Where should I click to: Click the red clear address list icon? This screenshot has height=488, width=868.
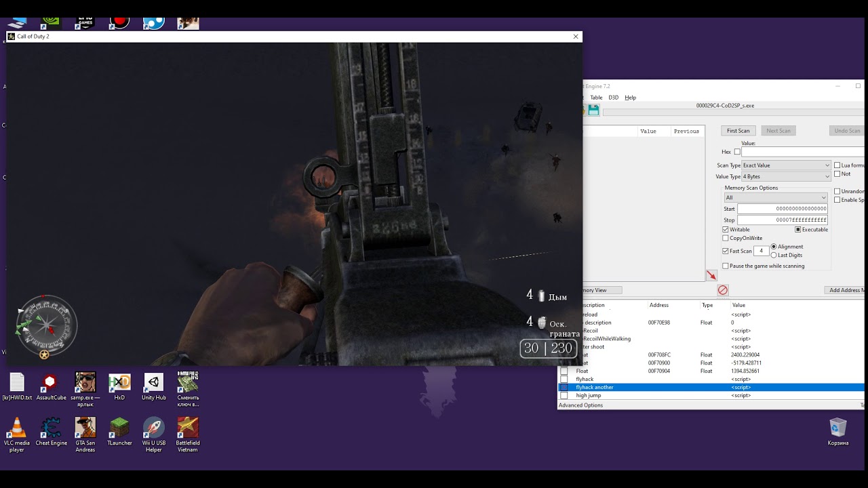pos(723,290)
